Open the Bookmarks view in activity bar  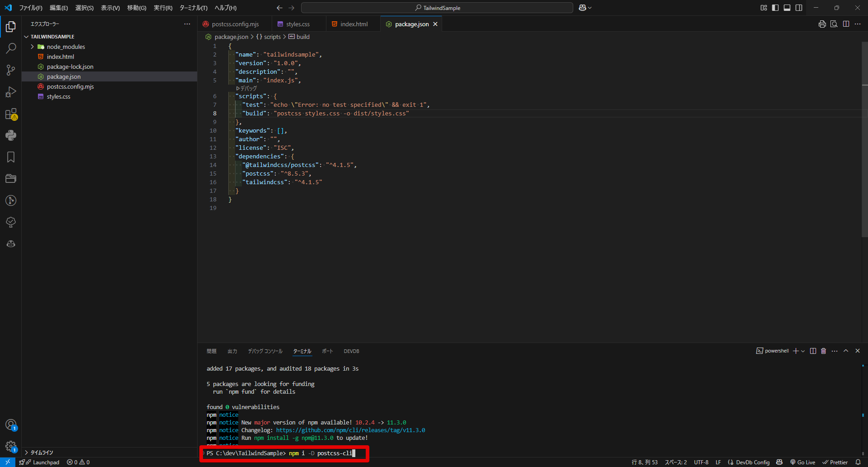(x=11, y=157)
